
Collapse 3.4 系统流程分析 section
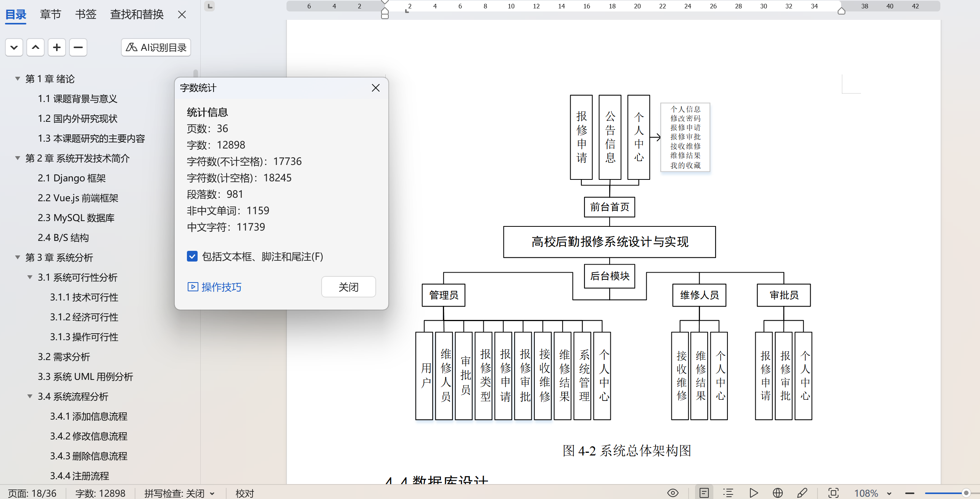30,396
